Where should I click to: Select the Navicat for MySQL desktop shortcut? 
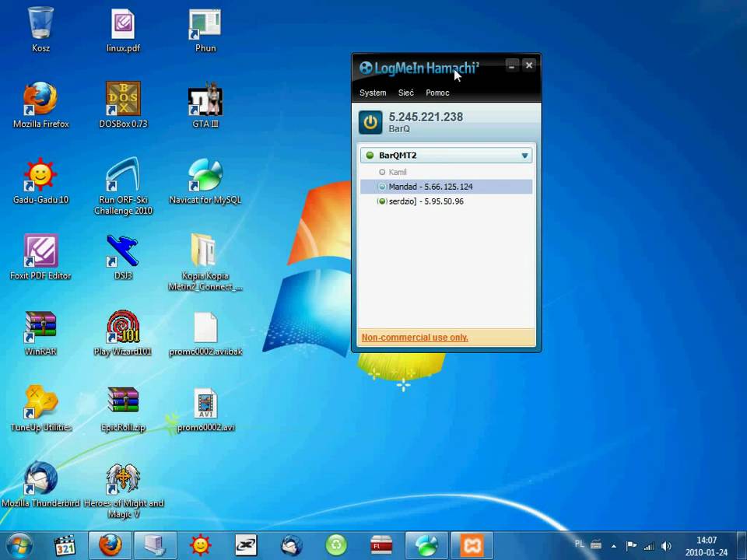pyautogui.click(x=205, y=181)
